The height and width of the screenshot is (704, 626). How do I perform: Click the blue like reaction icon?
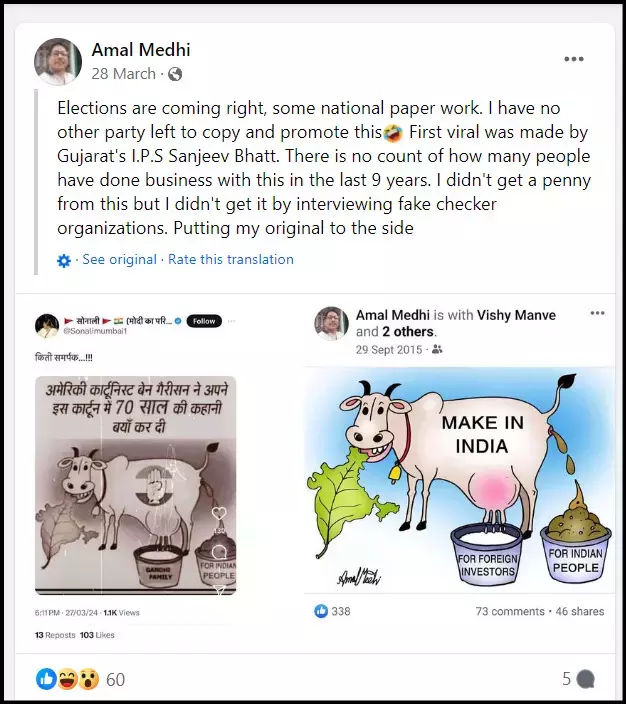pyautogui.click(x=46, y=679)
